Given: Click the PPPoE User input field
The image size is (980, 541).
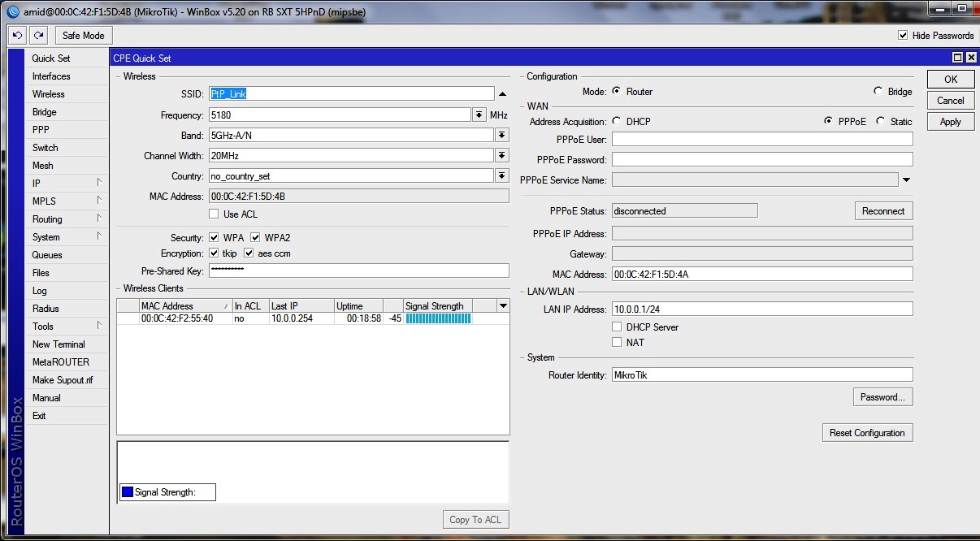Looking at the screenshot, I should point(762,140).
